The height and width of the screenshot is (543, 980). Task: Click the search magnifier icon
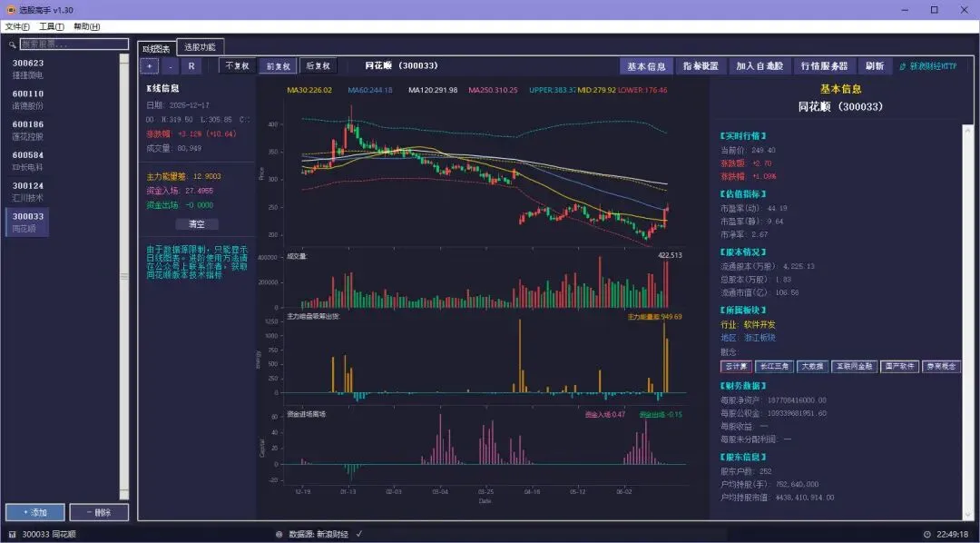coord(12,44)
